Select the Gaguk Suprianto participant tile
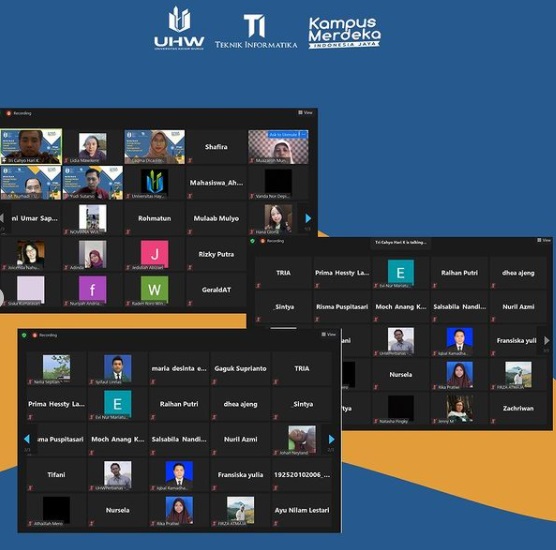The width and height of the screenshot is (556, 550). 240,368
